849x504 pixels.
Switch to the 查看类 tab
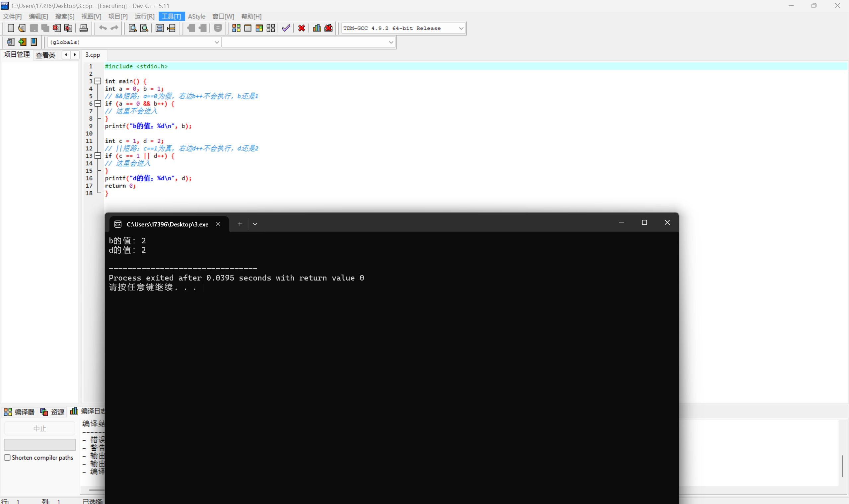point(45,55)
